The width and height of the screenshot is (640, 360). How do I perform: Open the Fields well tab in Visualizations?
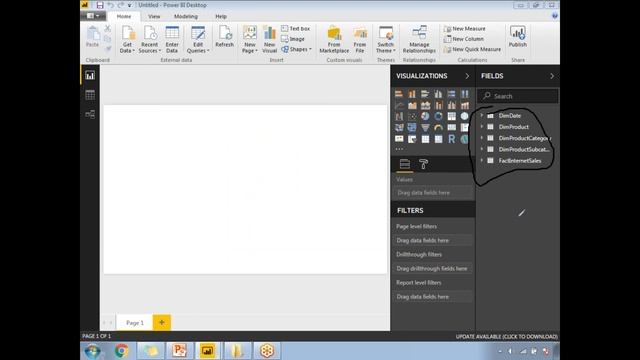(x=404, y=164)
